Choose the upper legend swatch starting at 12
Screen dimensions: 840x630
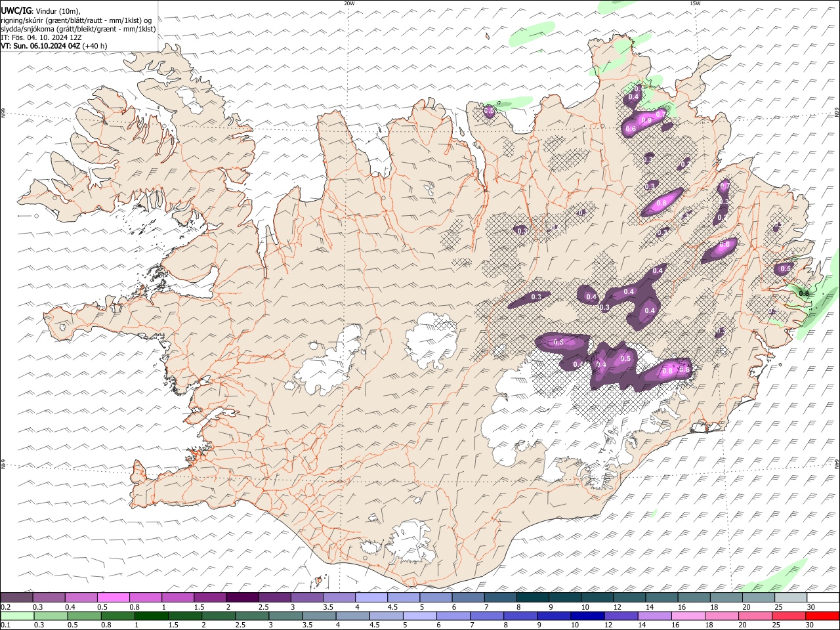click(629, 597)
